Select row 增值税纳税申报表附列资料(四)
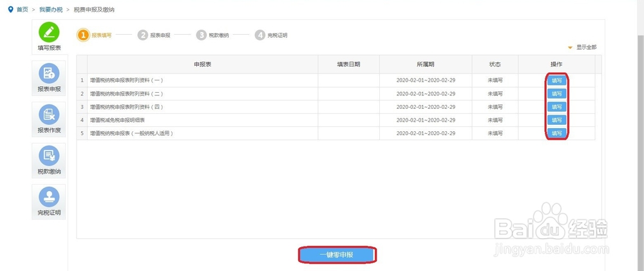644x271 pixels. pyautogui.click(x=336, y=107)
